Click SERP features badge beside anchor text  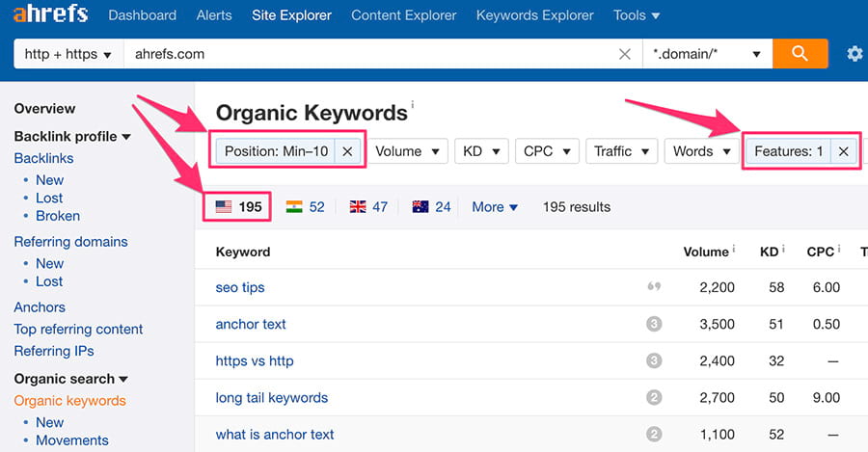pyautogui.click(x=654, y=325)
